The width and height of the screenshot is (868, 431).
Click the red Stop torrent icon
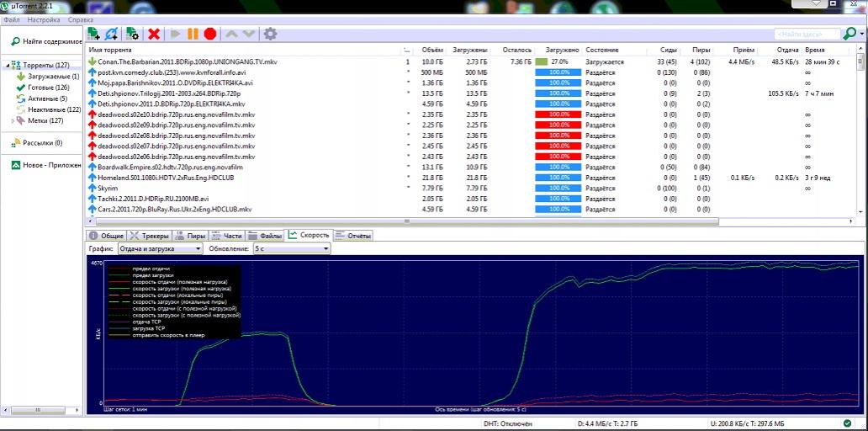(209, 35)
